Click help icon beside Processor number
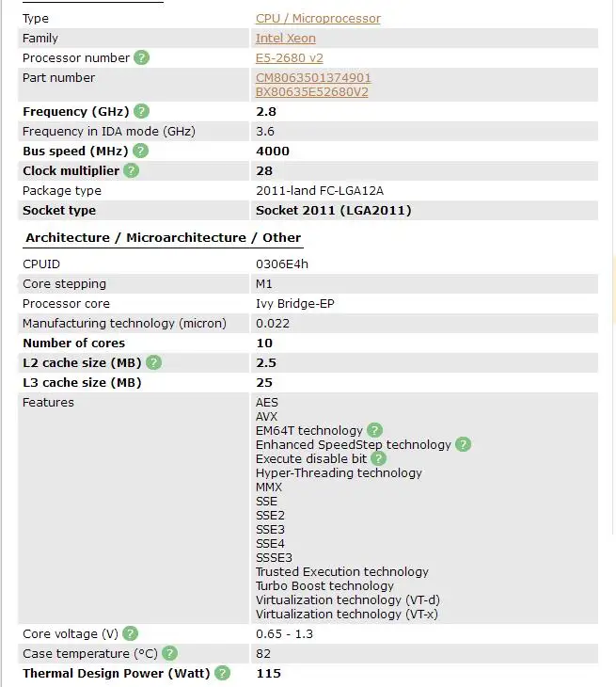Viewport: 616px width, 687px height. (x=141, y=57)
